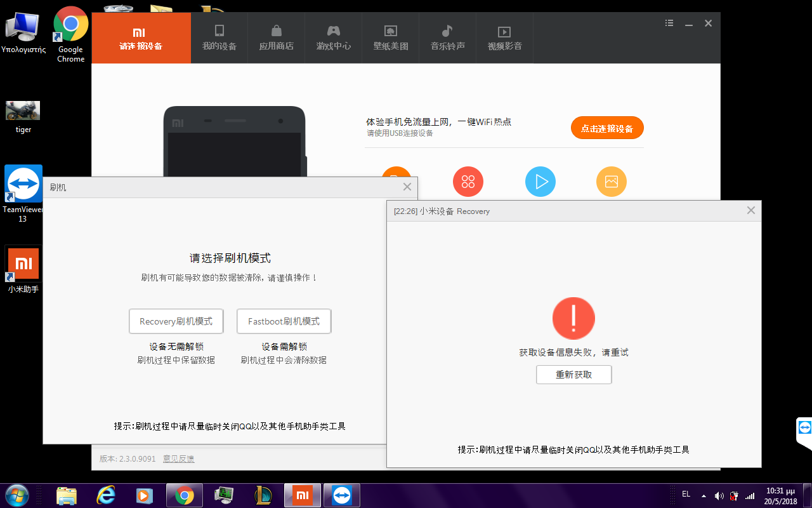Viewport: 812px width, 508px height.
Task: Open the Mi assistant main menu icon
Action: pos(669,23)
